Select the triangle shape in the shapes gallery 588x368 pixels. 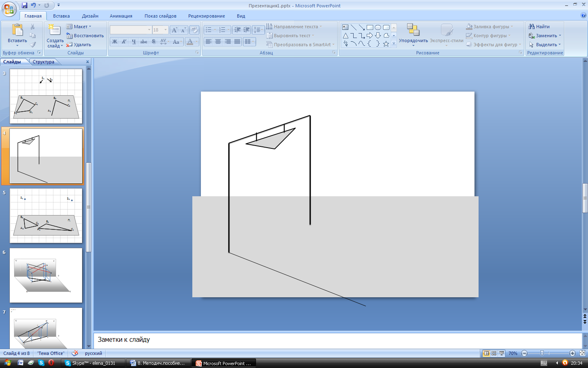click(x=345, y=36)
